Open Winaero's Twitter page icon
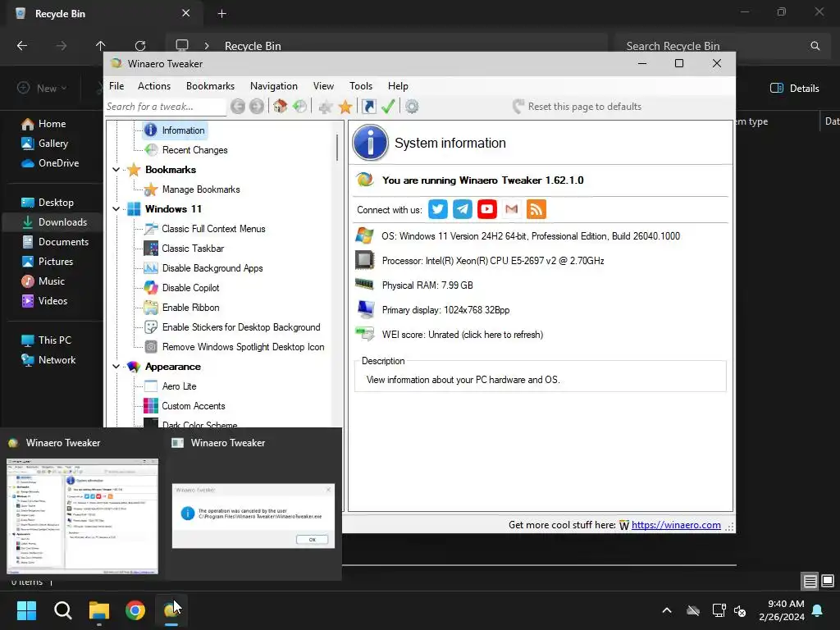Image resolution: width=840 pixels, height=630 pixels. [x=438, y=209]
